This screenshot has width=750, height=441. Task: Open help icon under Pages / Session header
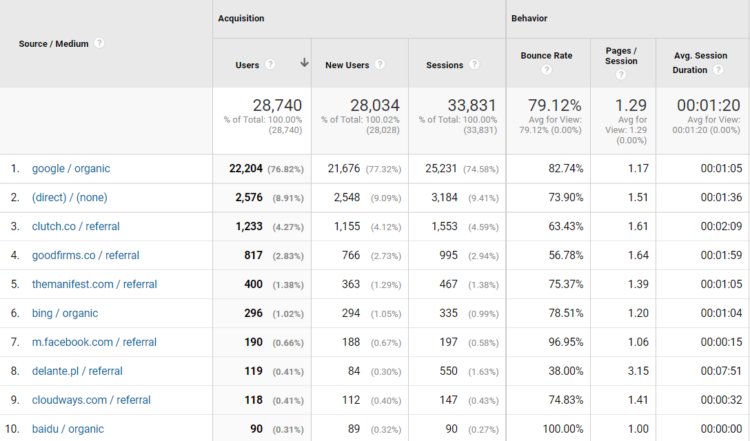pos(621,75)
